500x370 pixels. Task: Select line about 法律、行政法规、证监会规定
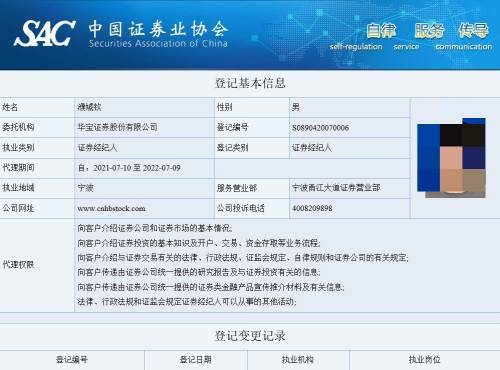tap(243, 258)
